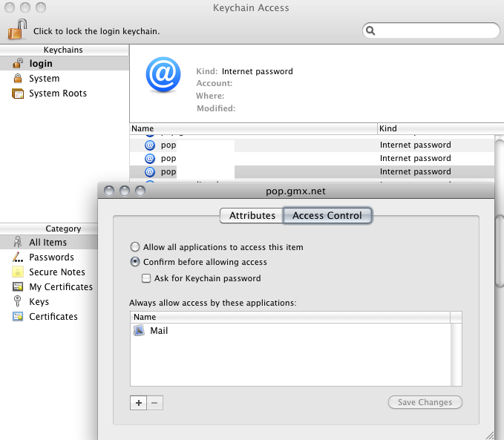Select the Mail entry in applications list
The height and width of the screenshot is (440, 504).
pyautogui.click(x=290, y=330)
